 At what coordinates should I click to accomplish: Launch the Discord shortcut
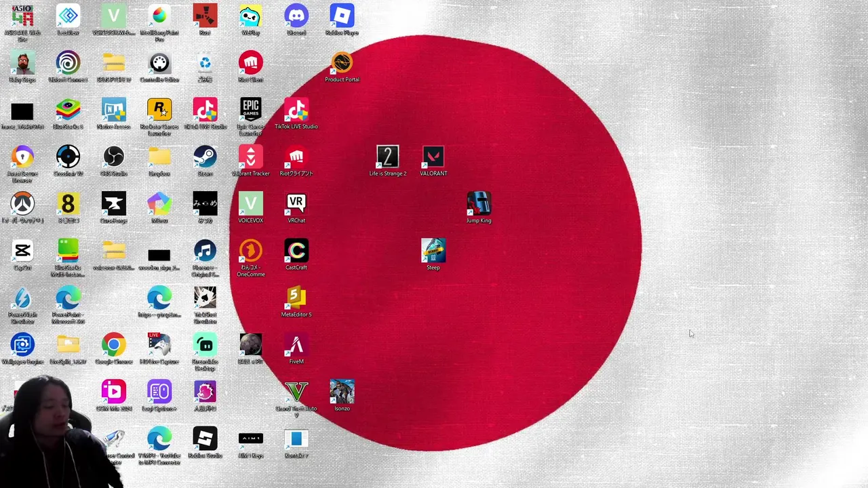point(296,16)
